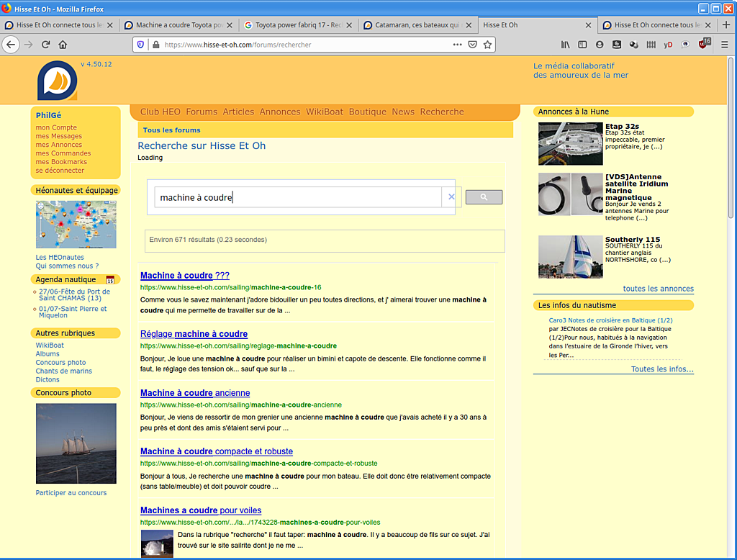Click the Hisse Et Oh sailboat logo

point(58,81)
